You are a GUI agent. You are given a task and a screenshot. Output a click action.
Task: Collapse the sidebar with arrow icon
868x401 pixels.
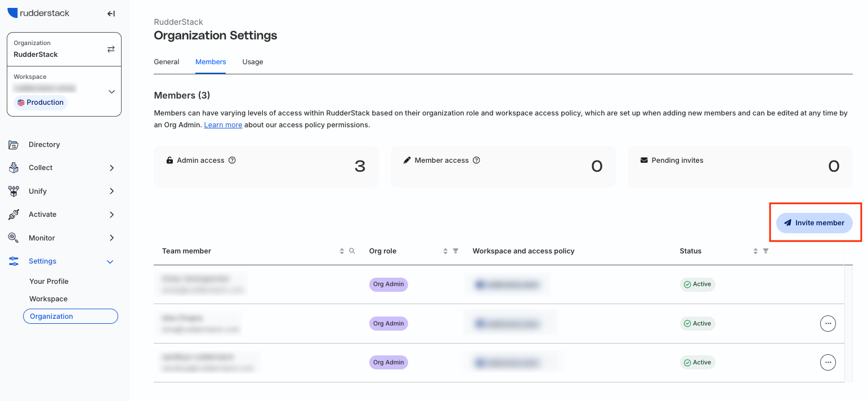pyautogui.click(x=111, y=14)
